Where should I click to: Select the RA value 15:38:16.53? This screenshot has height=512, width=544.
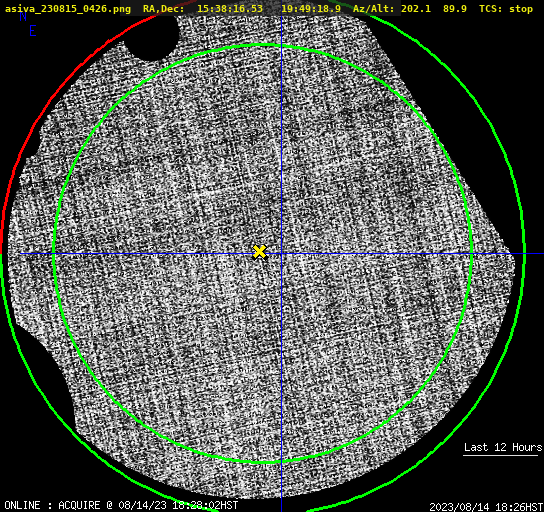[230, 9]
